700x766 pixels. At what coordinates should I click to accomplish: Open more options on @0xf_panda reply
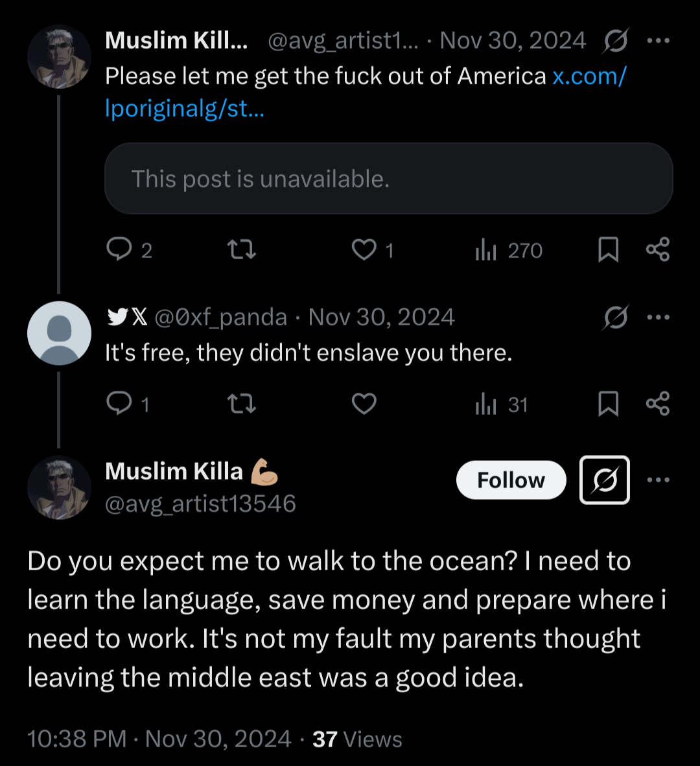658,318
